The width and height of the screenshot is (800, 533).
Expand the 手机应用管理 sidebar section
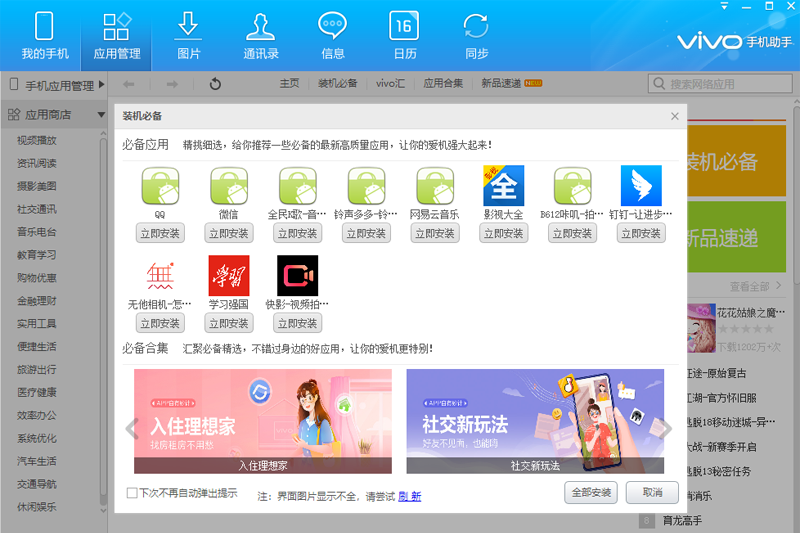(102, 85)
